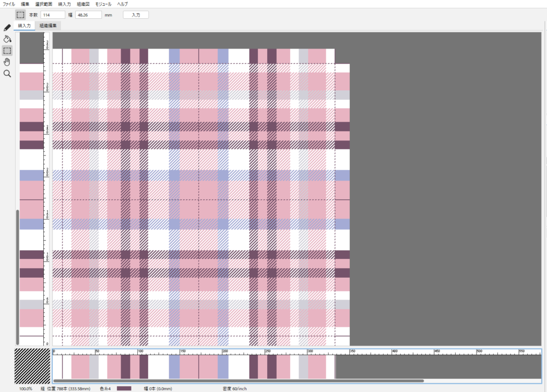Open the 選択範囲 menu

[x=44, y=4]
